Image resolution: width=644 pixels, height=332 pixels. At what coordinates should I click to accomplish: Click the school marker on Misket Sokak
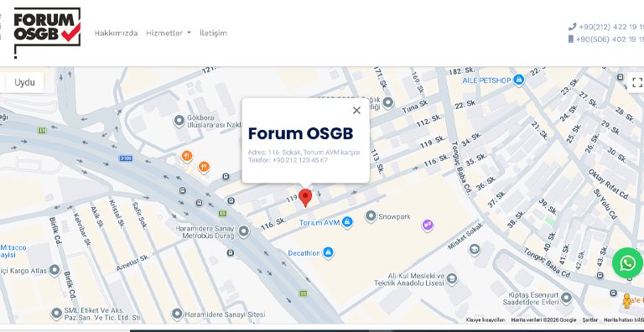tap(475, 249)
